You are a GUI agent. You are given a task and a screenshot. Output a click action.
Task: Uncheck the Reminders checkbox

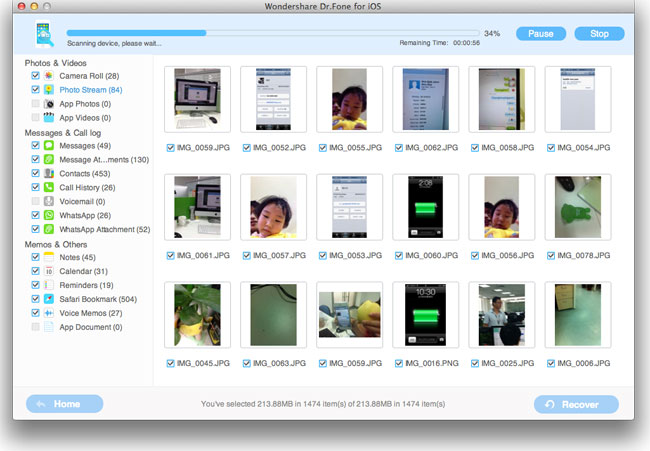pos(36,285)
